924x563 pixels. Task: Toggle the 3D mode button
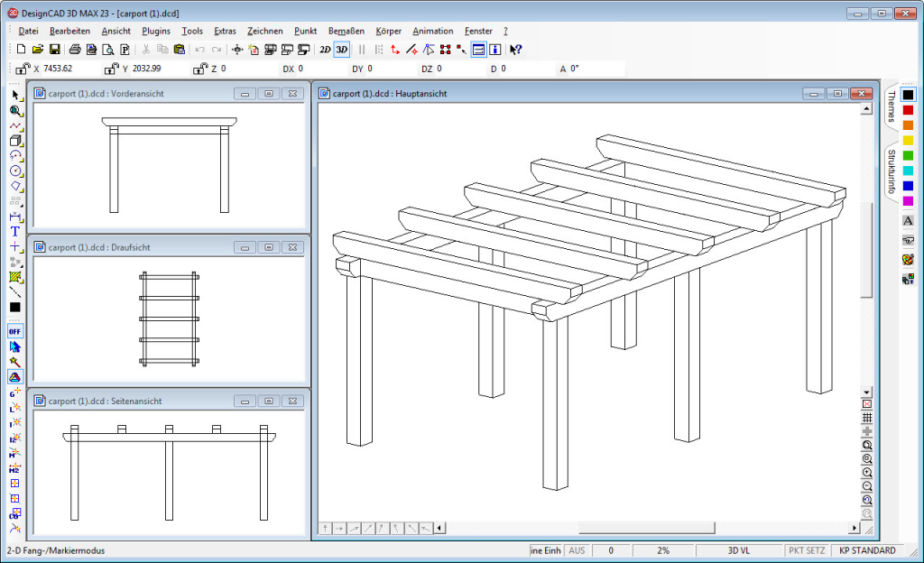[x=342, y=49]
